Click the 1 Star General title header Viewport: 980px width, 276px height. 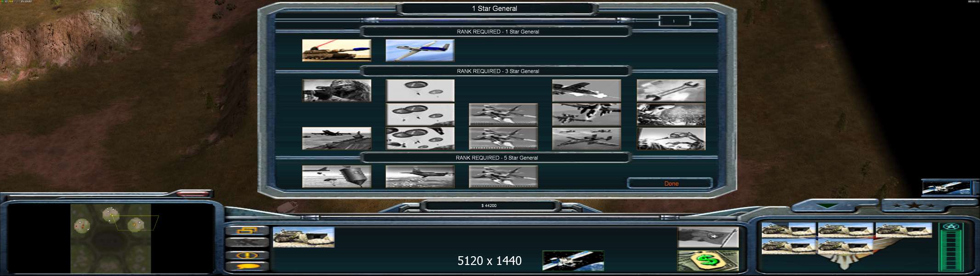click(x=494, y=8)
